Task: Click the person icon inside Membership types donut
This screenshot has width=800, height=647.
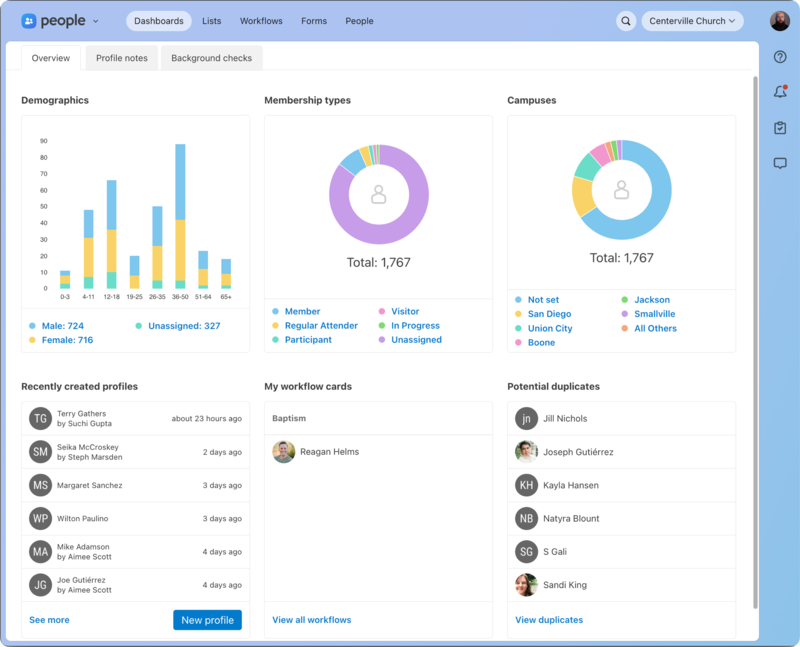Action: click(x=378, y=193)
